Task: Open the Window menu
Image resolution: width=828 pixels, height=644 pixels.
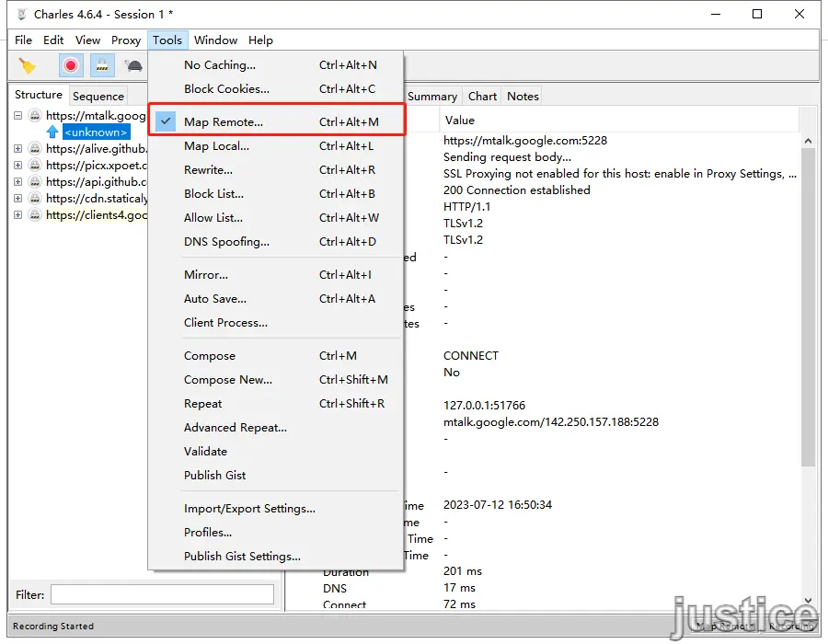Action: click(x=215, y=40)
